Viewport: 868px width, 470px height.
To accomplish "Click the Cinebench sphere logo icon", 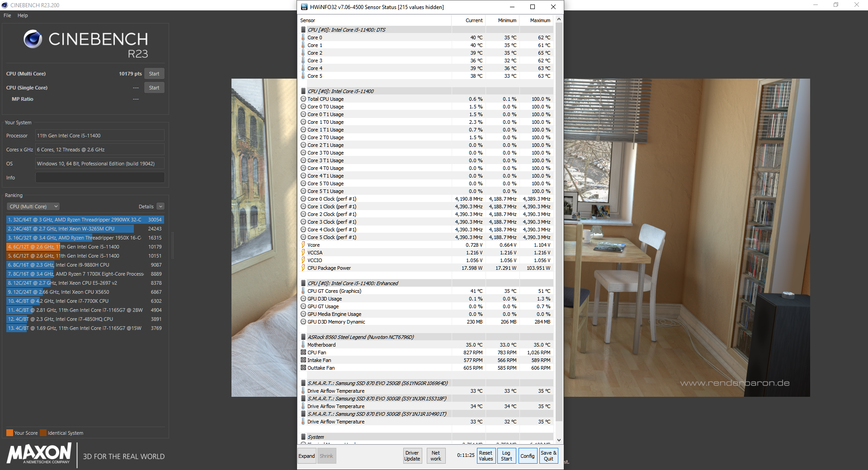I will tap(33, 39).
